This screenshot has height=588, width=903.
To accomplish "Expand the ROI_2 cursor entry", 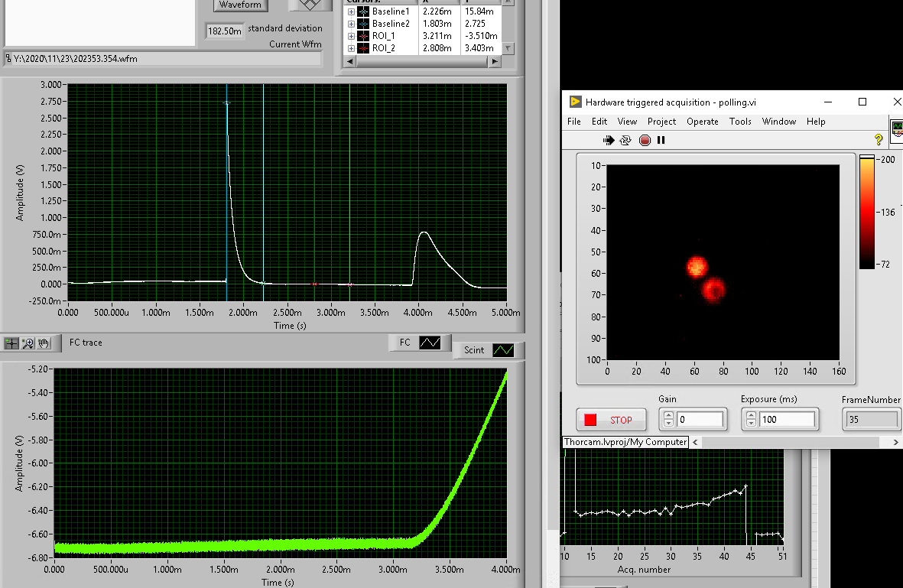I will click(x=351, y=48).
